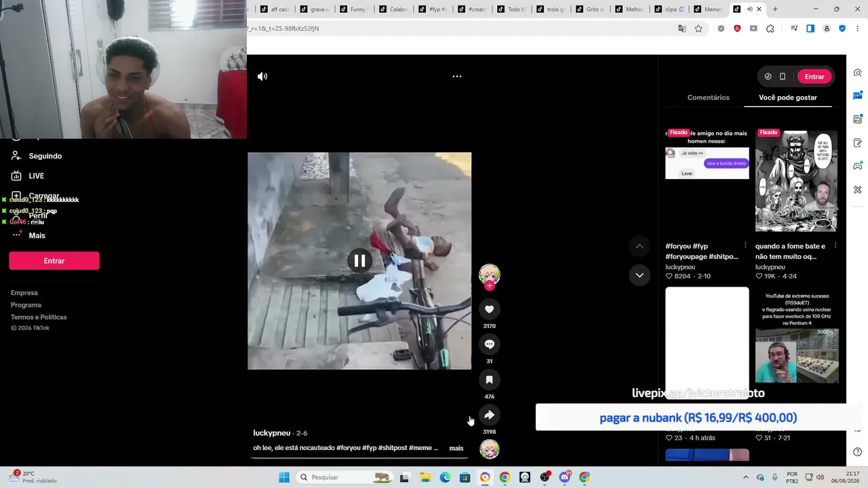Open File Explorer from the taskbar

pyautogui.click(x=425, y=477)
